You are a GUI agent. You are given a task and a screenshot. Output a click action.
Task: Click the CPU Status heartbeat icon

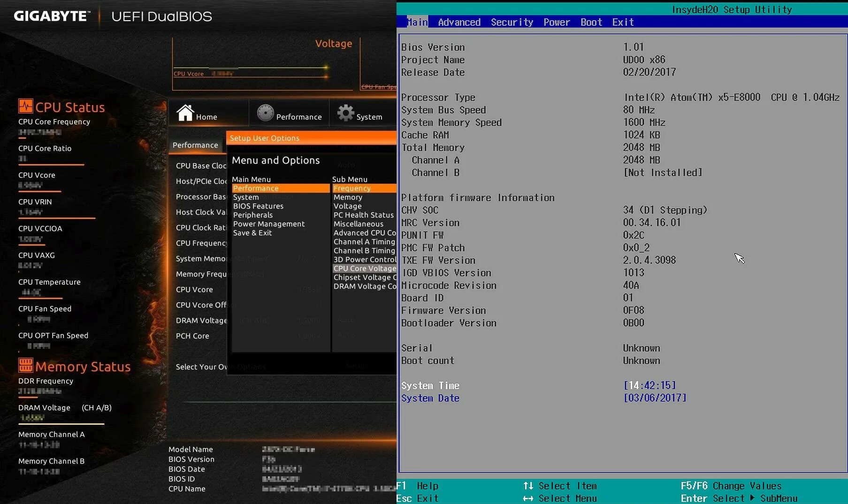click(x=25, y=106)
